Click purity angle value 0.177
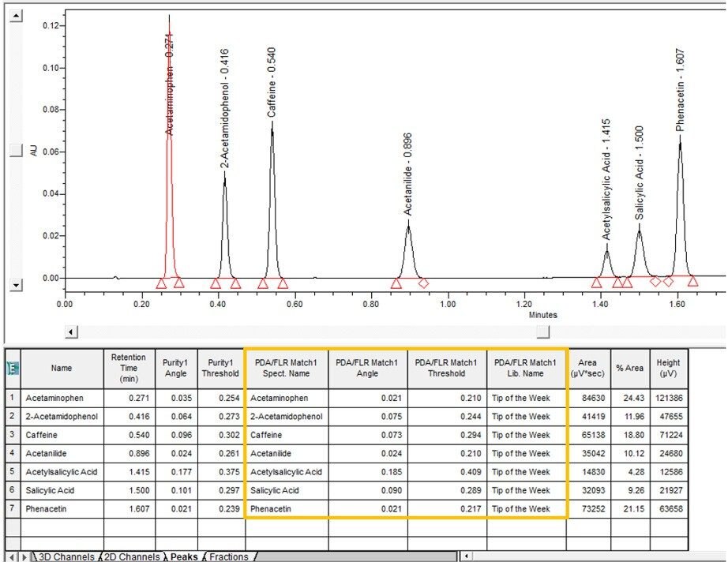This screenshot has height=562, width=728. click(x=182, y=472)
